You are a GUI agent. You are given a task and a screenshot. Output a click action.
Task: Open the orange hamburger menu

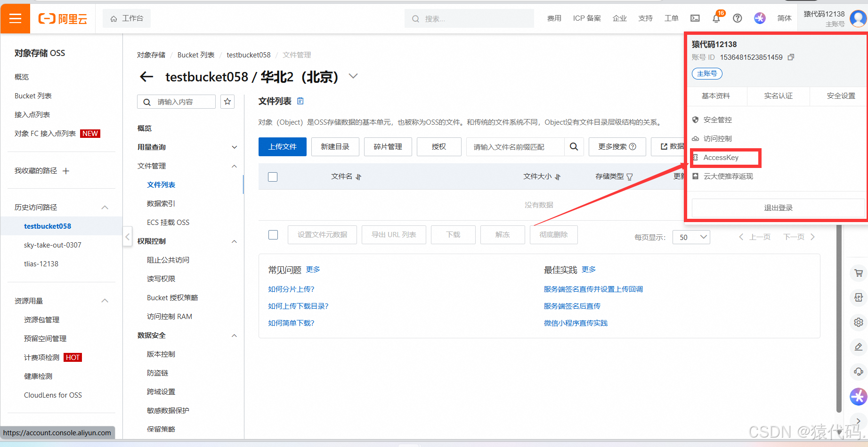15,18
